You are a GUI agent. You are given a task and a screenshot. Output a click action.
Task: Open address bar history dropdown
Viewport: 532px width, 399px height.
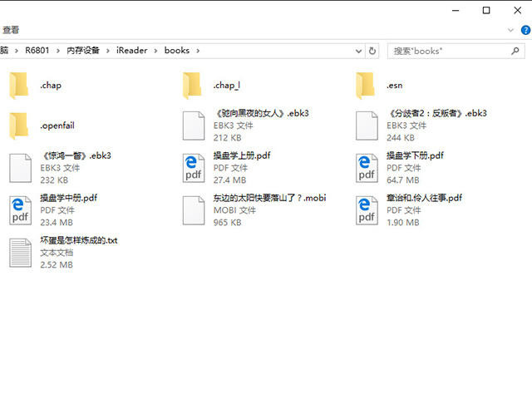pos(358,51)
